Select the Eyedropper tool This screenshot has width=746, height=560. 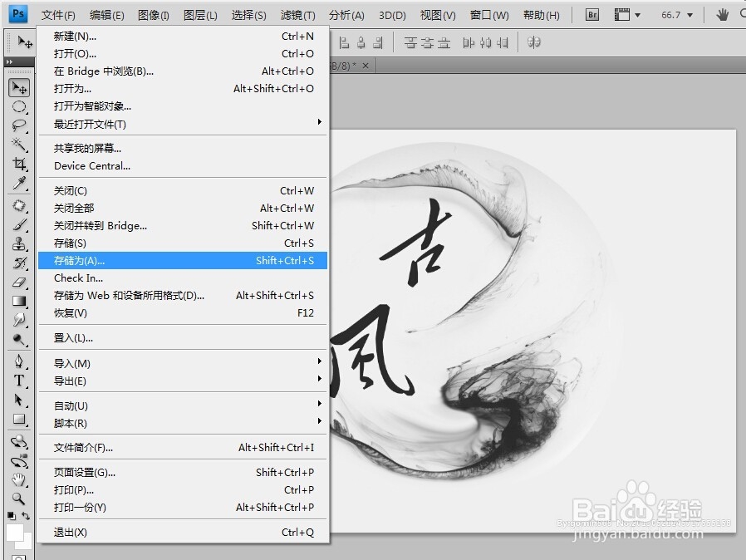(20, 183)
